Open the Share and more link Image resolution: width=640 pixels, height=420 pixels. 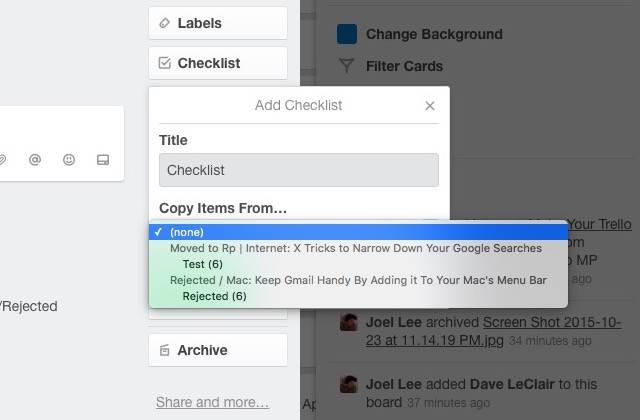click(x=212, y=402)
